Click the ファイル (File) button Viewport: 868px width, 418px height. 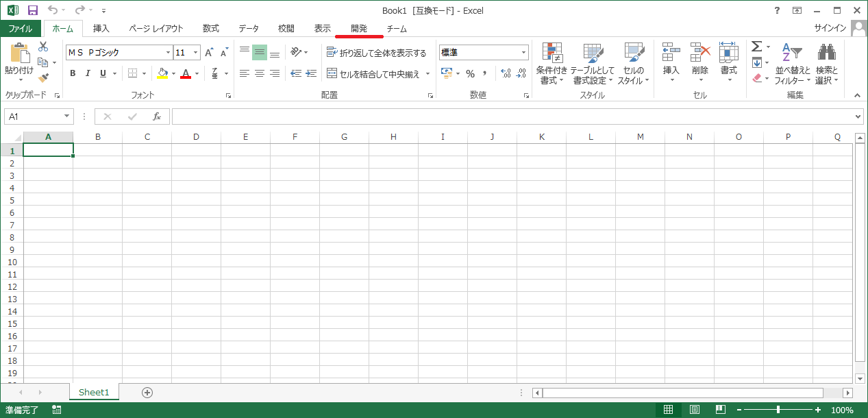[21, 28]
